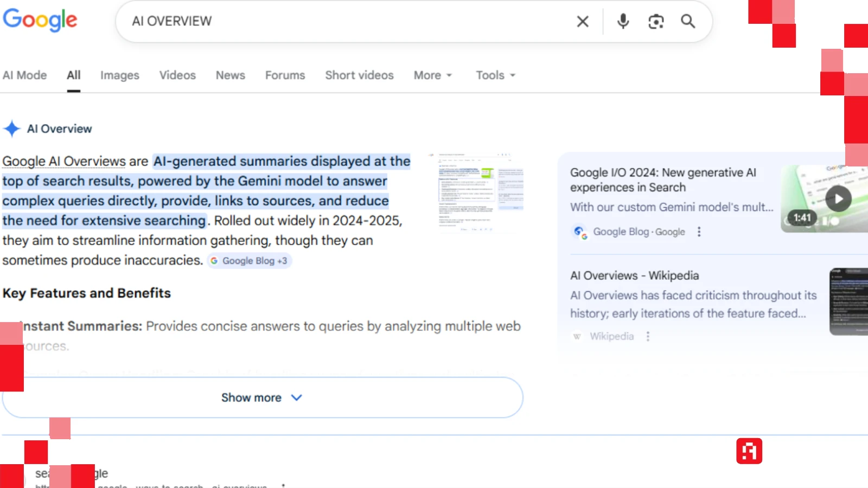Screen dimensions: 868x488
Task: Click the magnifying glass search button
Action: click(x=688, y=22)
